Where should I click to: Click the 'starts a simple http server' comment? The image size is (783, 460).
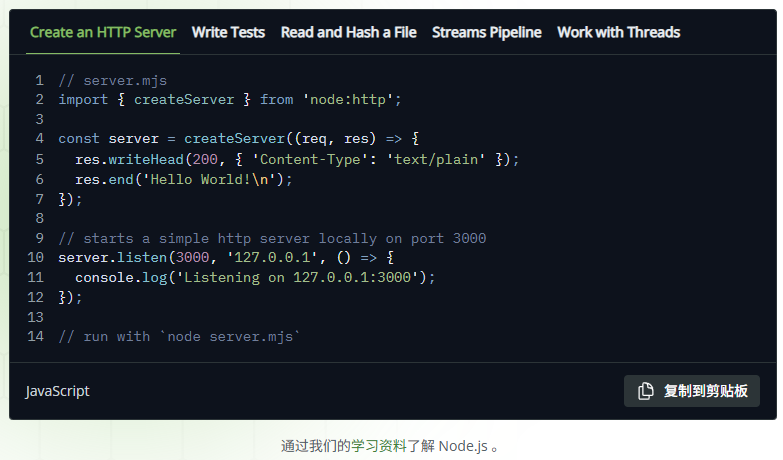click(272, 238)
